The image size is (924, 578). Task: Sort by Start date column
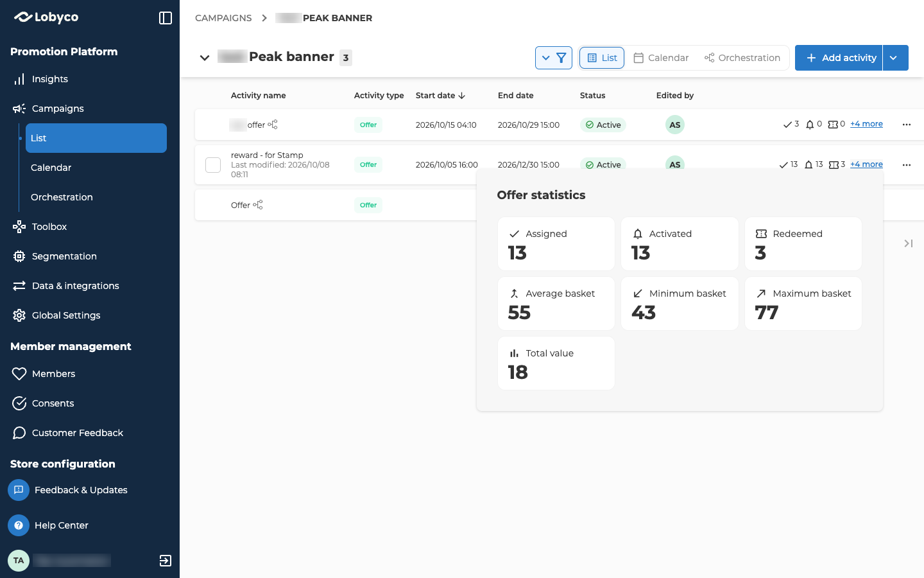[440, 96]
